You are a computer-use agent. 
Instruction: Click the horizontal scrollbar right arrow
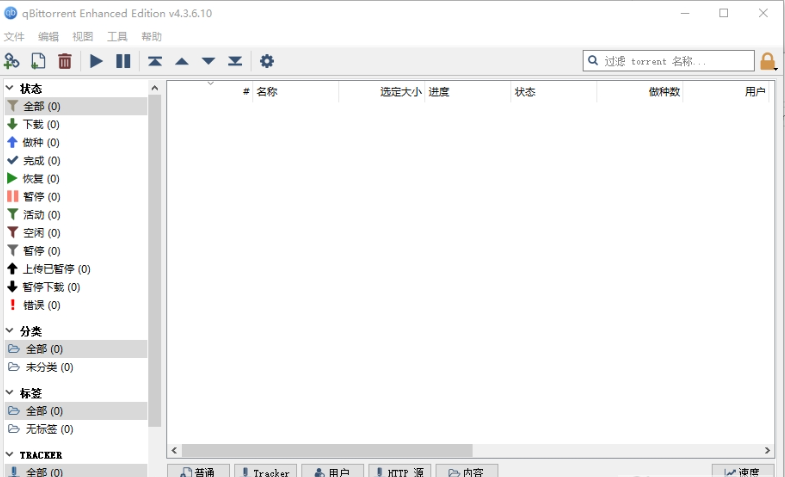click(767, 450)
